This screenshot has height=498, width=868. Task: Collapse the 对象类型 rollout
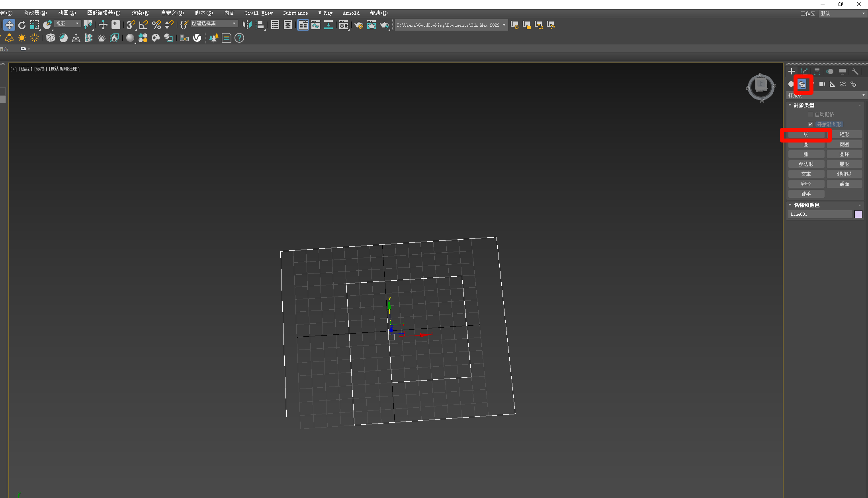pos(804,105)
